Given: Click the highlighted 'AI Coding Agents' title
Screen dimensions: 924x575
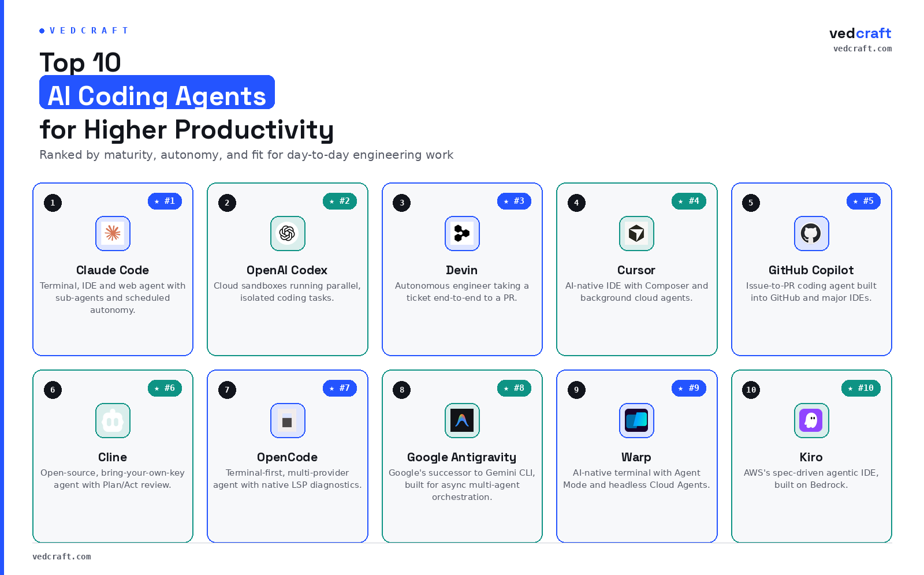Looking at the screenshot, I should click(157, 92).
